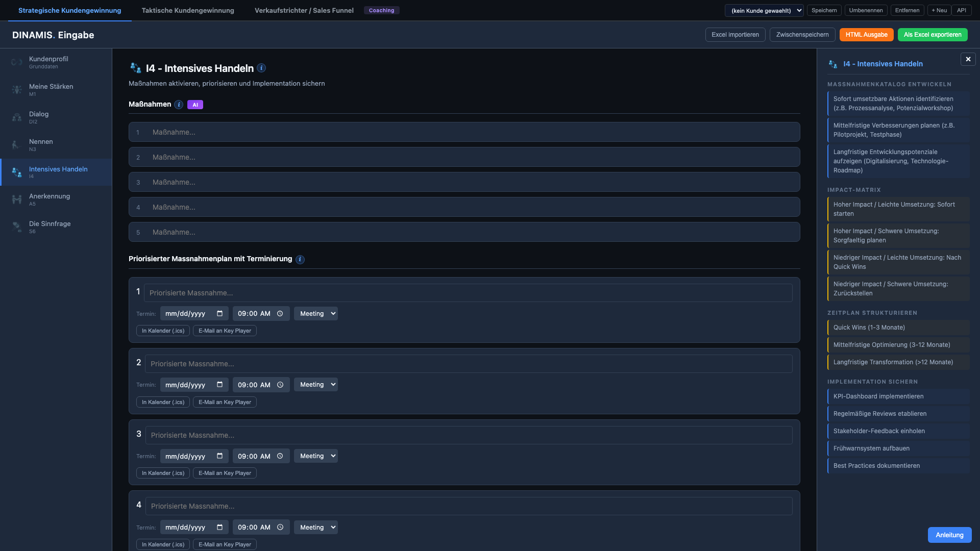
Task: Open the (kein Kunde gewaehlt) customer dropdown
Action: point(764,10)
